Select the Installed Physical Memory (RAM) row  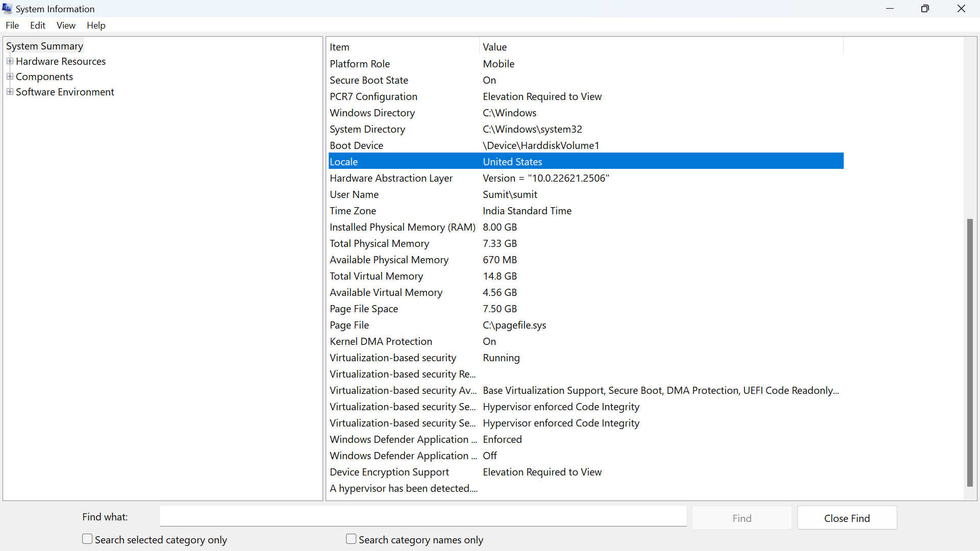tap(586, 227)
